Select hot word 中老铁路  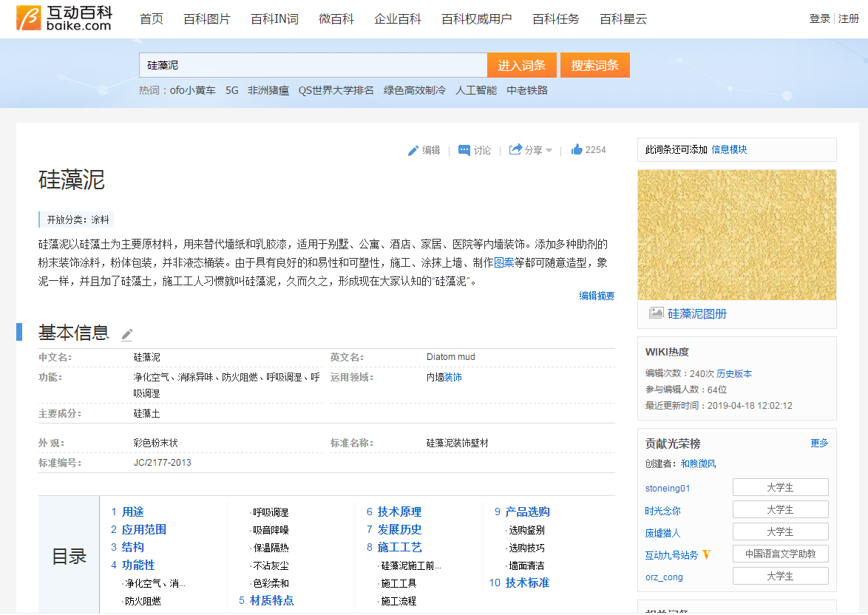pyautogui.click(x=527, y=90)
